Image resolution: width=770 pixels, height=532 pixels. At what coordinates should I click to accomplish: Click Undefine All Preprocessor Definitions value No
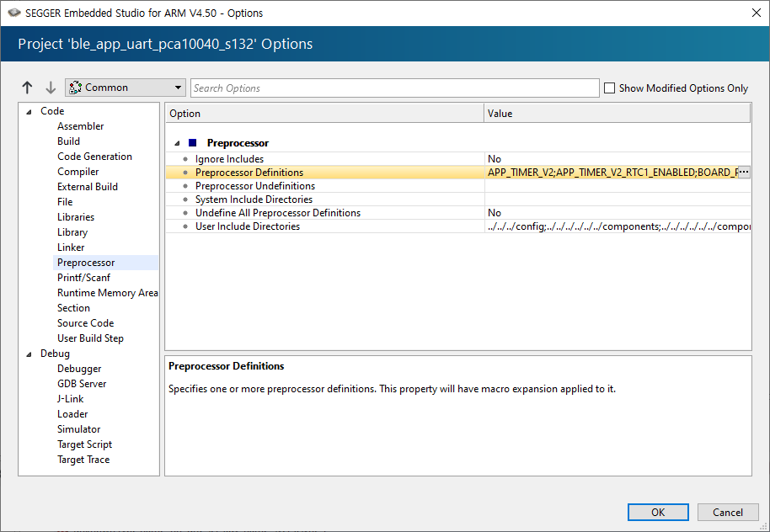tap(494, 213)
